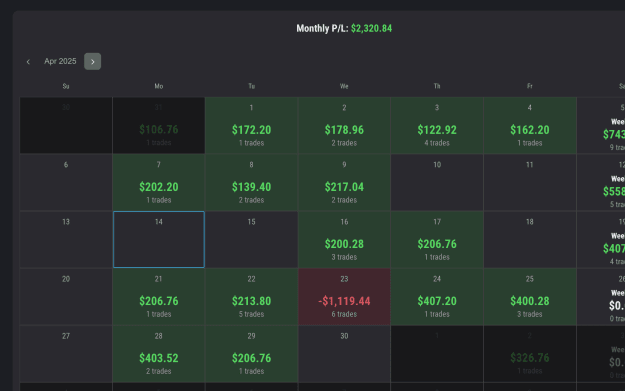Open the April 25 cell showing $400.28

pos(530,297)
